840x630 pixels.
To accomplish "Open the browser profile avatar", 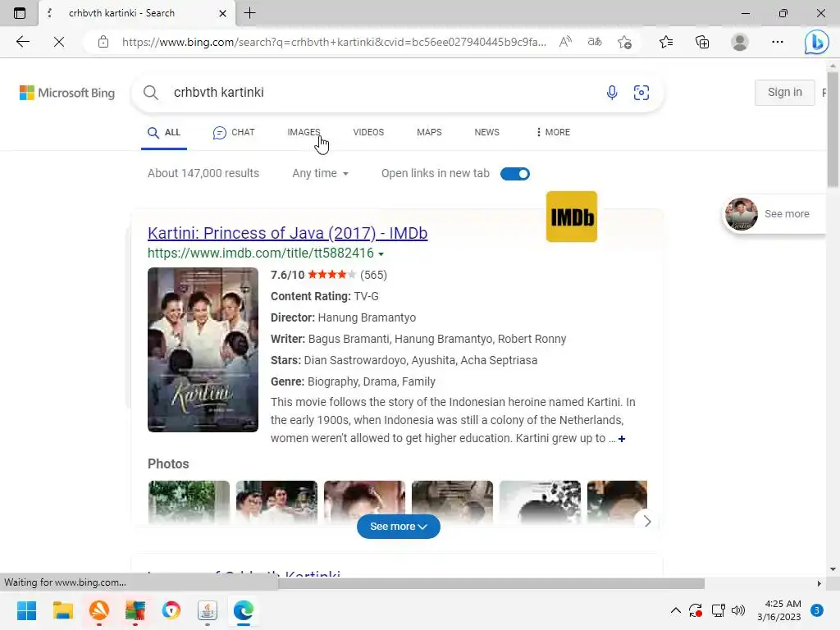I will [740, 42].
